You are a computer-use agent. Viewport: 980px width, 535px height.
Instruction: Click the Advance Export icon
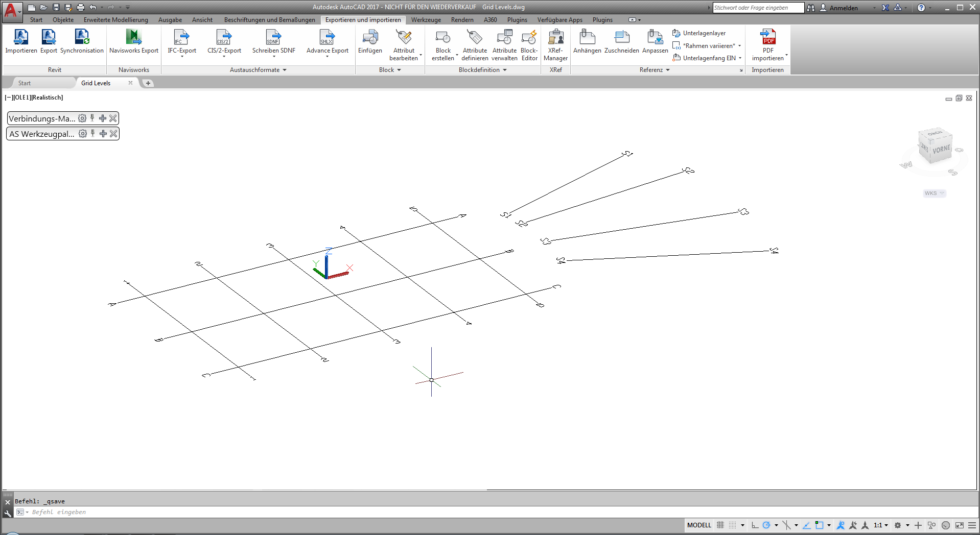328,37
